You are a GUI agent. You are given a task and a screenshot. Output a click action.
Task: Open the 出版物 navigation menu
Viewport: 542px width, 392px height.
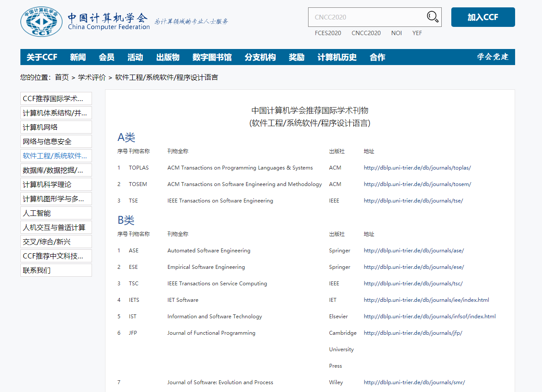pos(168,57)
